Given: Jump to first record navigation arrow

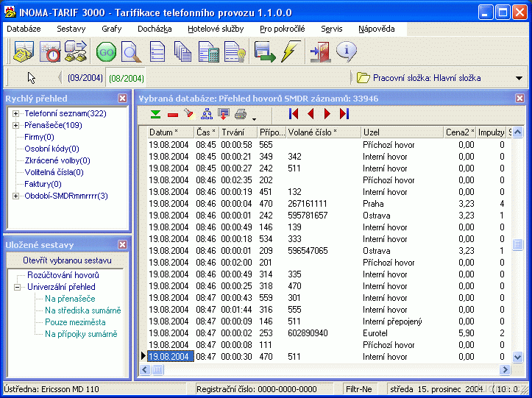Looking at the screenshot, I should click(x=294, y=114).
